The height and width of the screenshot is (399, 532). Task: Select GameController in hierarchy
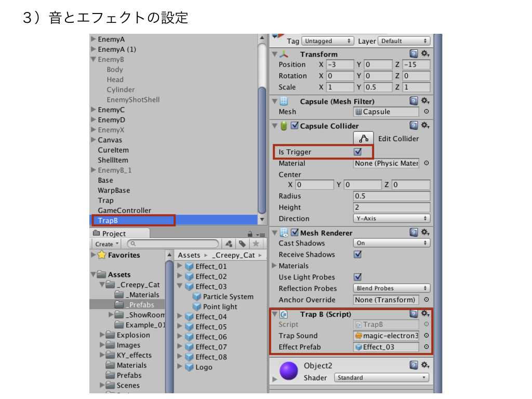(125, 210)
